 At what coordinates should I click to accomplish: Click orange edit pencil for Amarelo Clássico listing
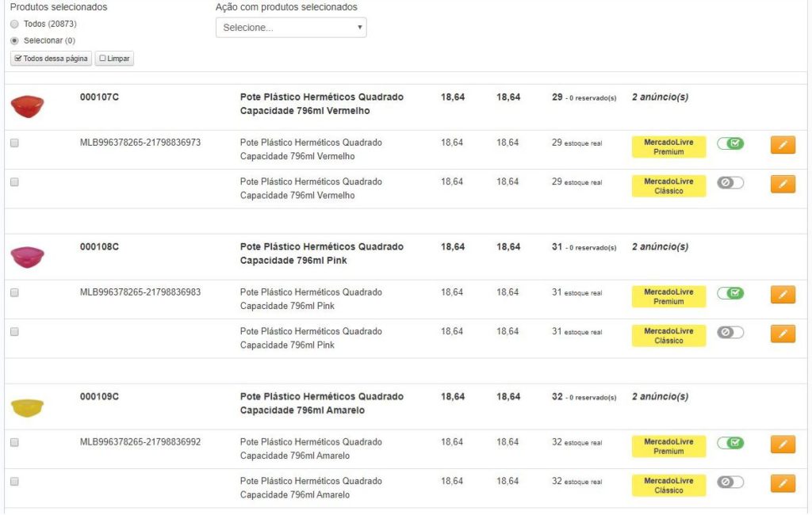point(783,483)
